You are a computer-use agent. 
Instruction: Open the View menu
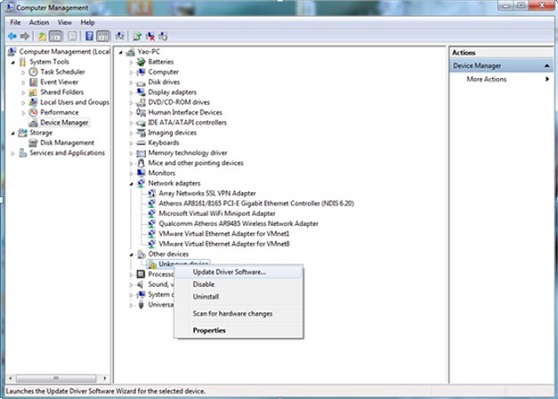65,22
